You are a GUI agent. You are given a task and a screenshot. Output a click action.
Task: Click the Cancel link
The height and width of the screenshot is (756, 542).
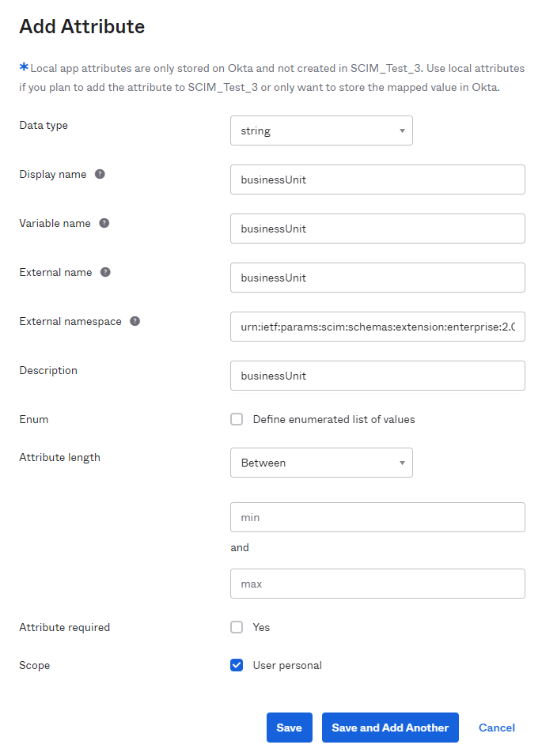[x=496, y=728]
